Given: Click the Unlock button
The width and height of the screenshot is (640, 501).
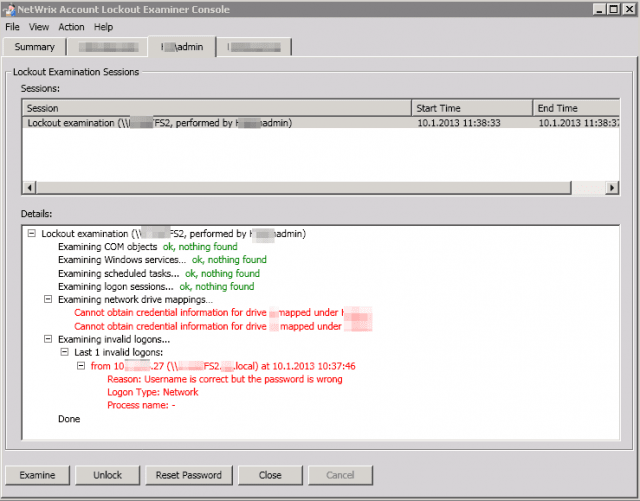Looking at the screenshot, I should click(x=108, y=475).
